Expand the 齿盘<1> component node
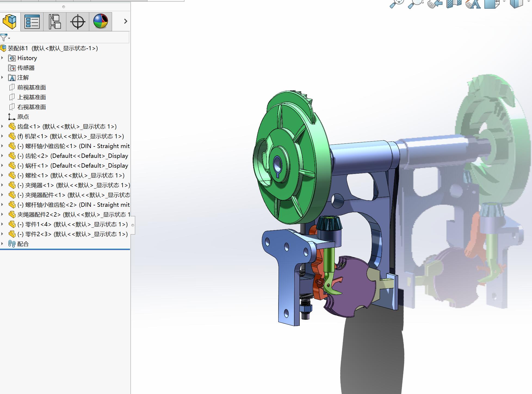Image resolution: width=532 pixels, height=394 pixels. (x=2, y=126)
